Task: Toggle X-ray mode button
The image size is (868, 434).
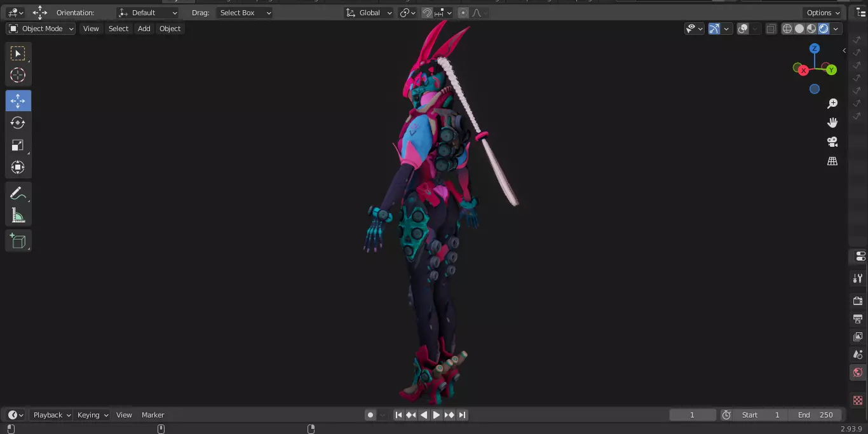Action: point(771,29)
